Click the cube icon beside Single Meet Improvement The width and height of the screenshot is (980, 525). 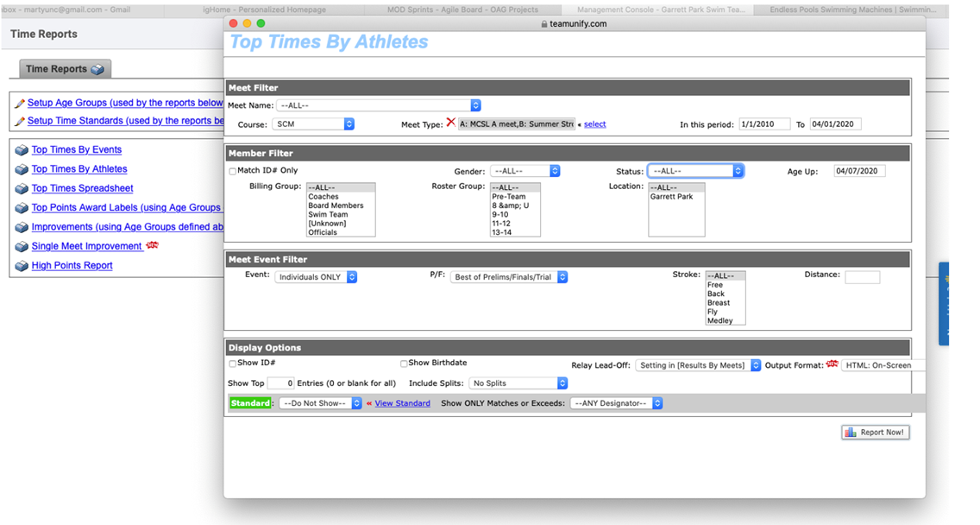22,247
